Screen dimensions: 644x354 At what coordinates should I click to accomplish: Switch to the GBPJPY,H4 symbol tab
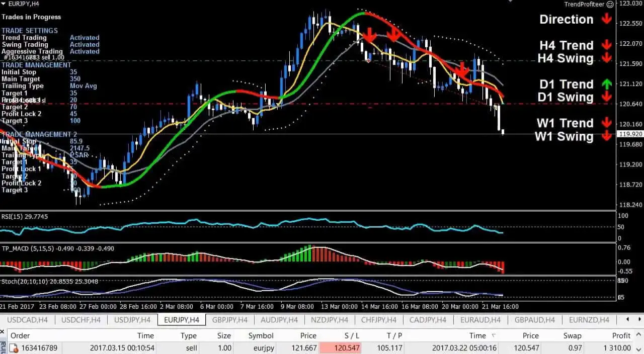pos(230,319)
